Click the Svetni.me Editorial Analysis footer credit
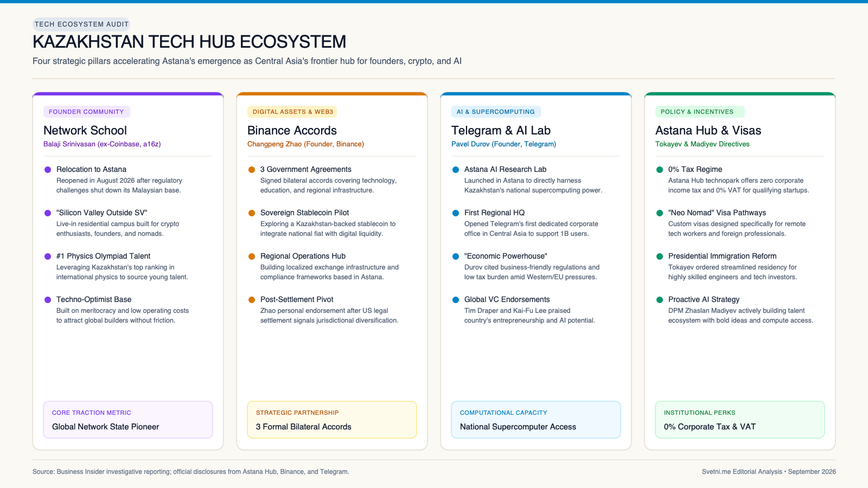 click(x=769, y=472)
